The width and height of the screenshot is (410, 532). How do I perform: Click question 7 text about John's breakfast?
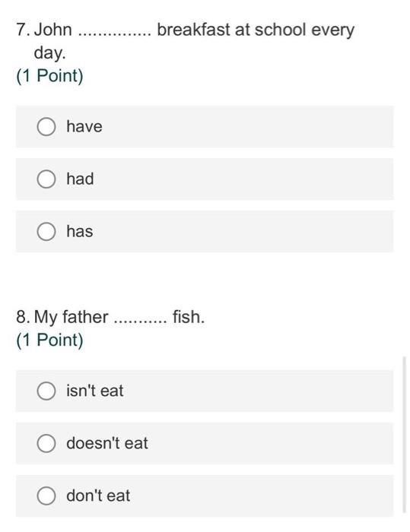click(185, 41)
